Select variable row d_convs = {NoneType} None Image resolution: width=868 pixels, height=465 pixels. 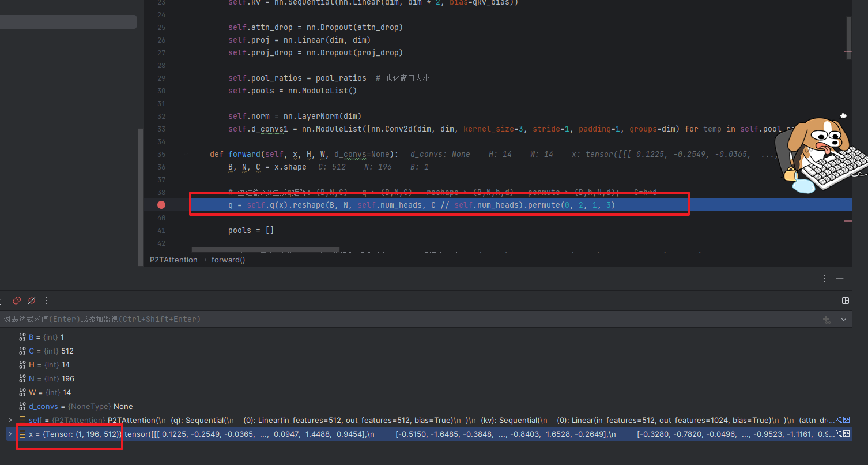tap(426, 406)
